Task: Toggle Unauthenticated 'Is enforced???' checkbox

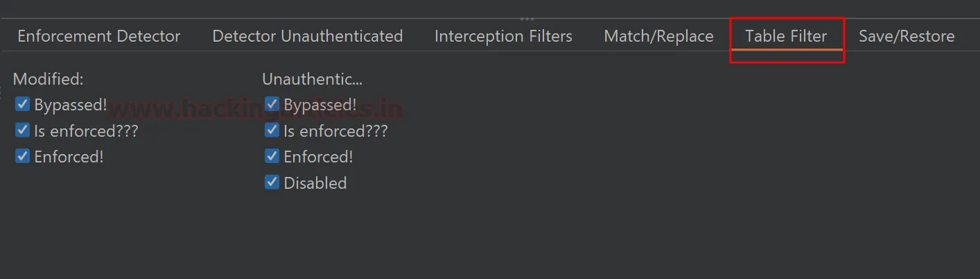Action: [x=272, y=130]
